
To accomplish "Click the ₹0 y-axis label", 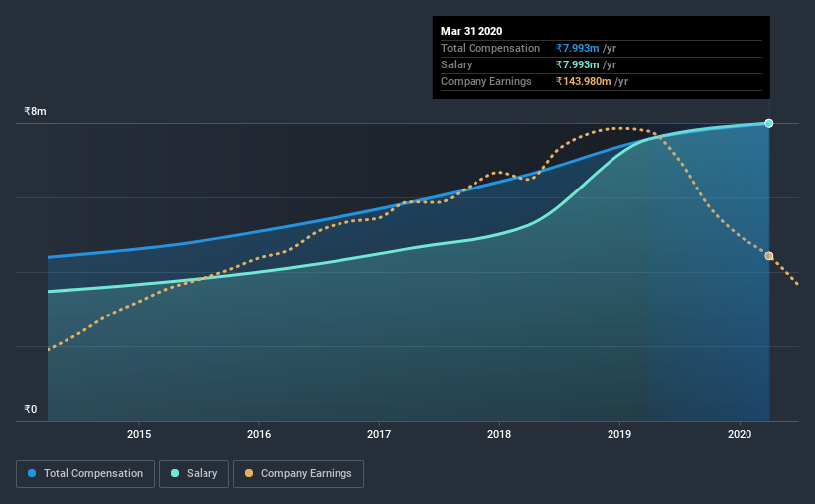I will (31, 409).
